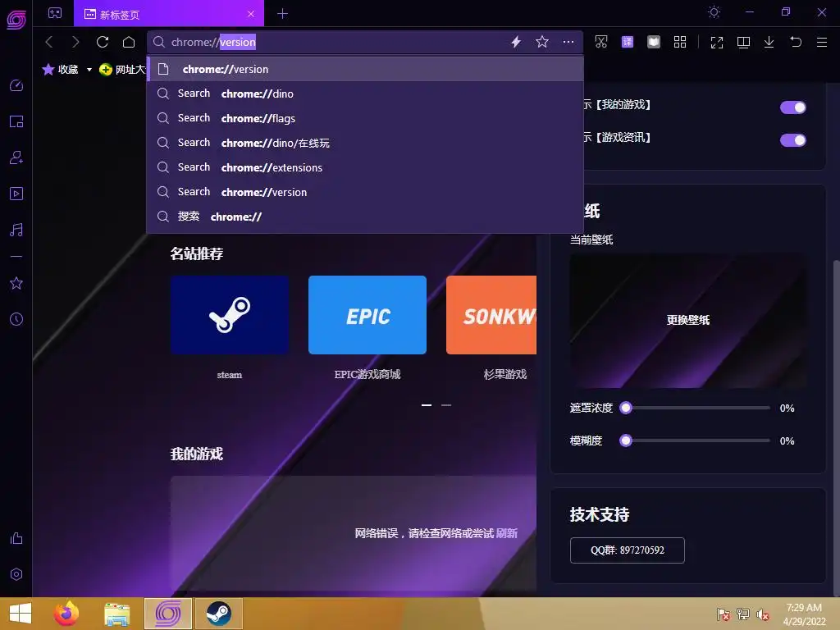Select 搜索 chrome:// suggestion
This screenshot has width=840, height=630.
click(365, 217)
